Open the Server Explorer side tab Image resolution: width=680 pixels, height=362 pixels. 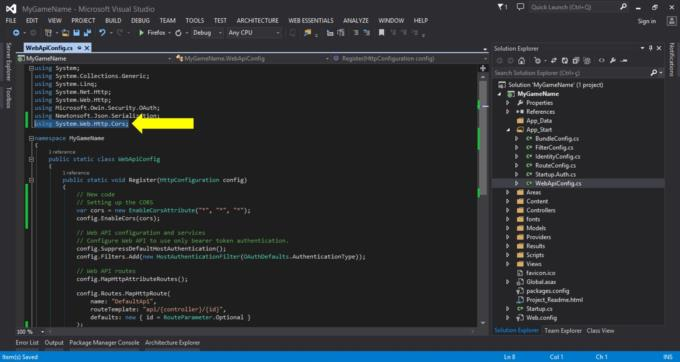click(x=7, y=62)
